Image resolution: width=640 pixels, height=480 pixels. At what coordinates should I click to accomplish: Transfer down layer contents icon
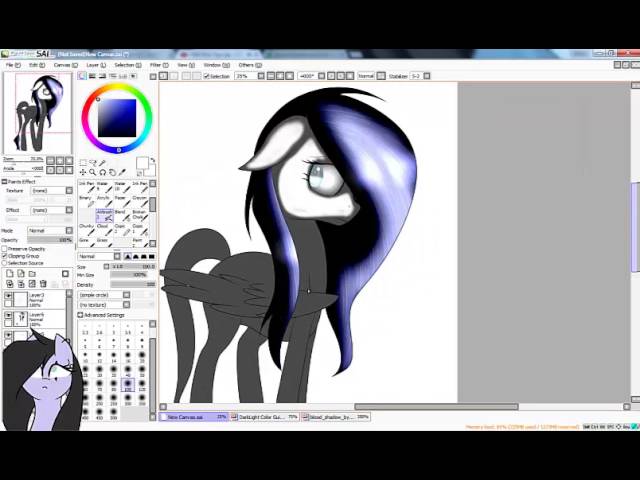(x=10, y=284)
